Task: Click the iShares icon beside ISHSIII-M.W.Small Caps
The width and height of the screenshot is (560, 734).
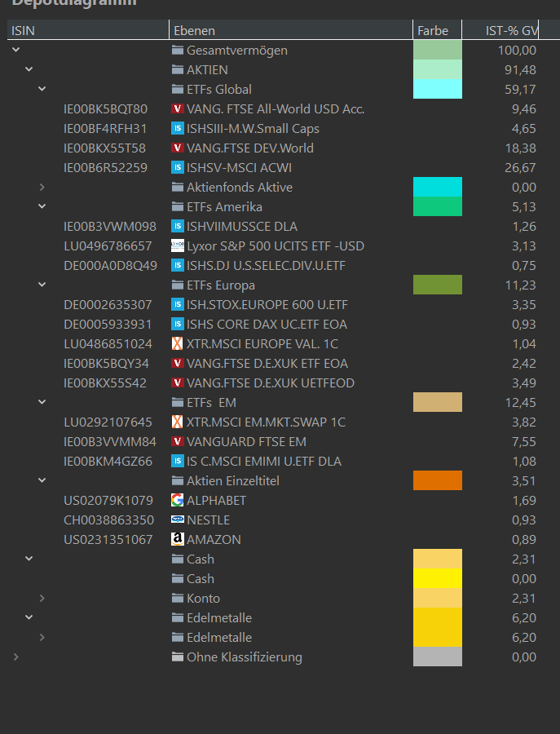Action: 178,128
